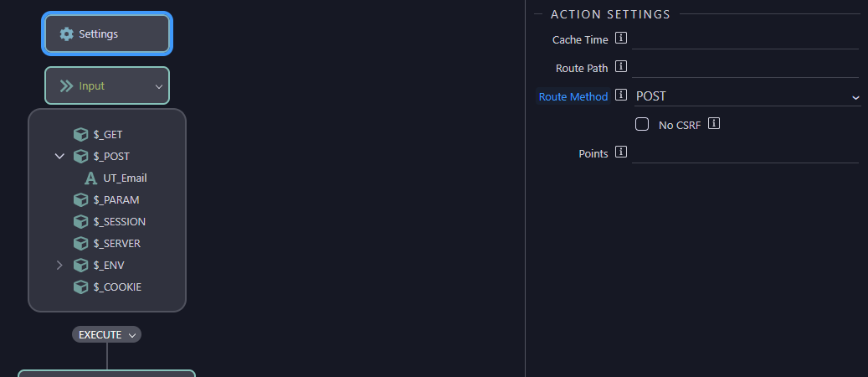Open the Route Method POST dropdown
Screen dimensions: 868x377
point(747,96)
